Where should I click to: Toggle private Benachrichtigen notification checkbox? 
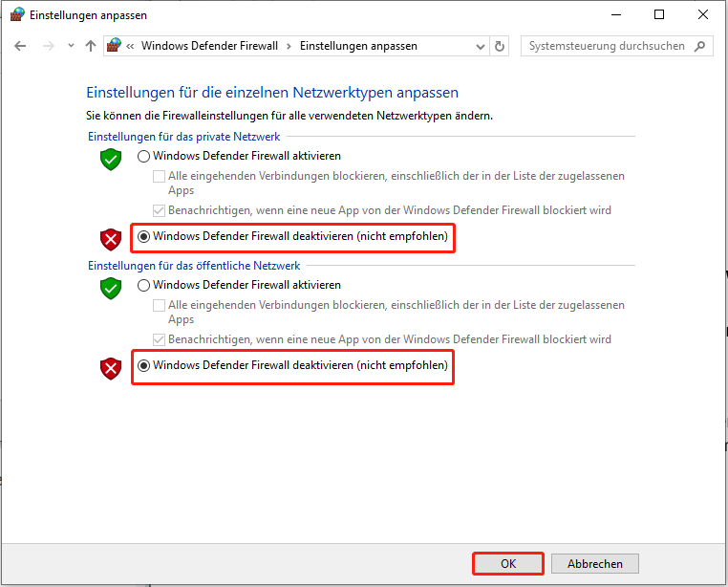click(x=159, y=210)
